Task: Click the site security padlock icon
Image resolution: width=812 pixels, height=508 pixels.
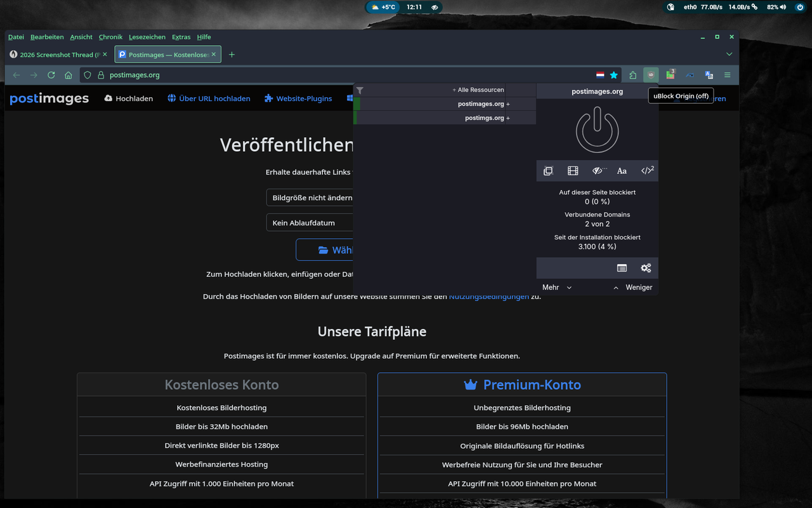Action: 100,75
